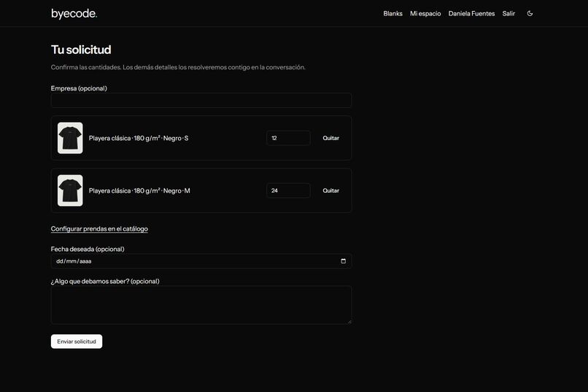Screen dimensions: 588x392
Task: Edit quantity field showing 24
Action: pyautogui.click(x=288, y=191)
